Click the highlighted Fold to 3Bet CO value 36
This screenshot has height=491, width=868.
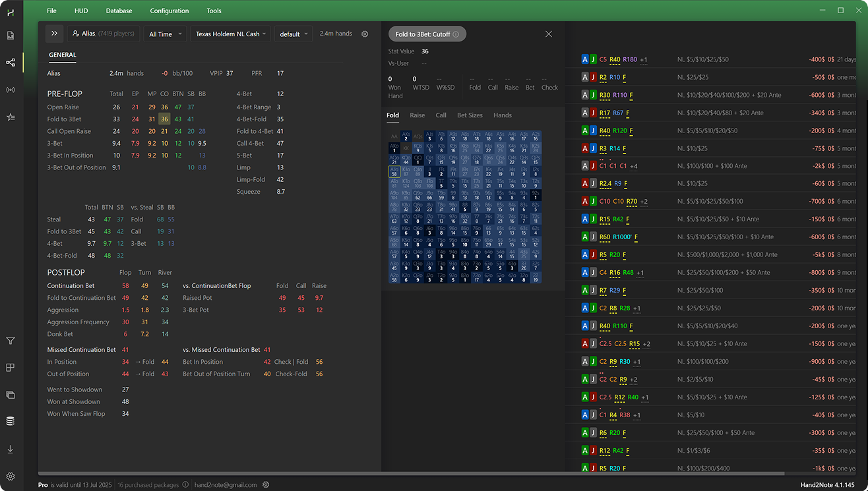[164, 119]
